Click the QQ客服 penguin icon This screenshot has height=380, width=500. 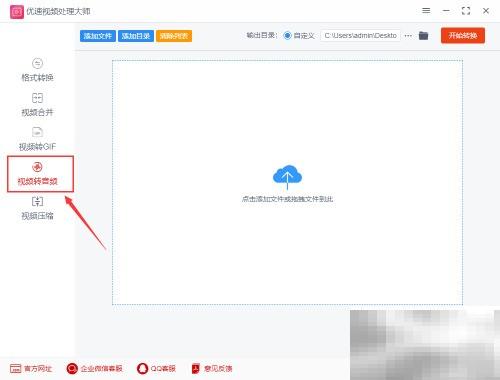142,368
